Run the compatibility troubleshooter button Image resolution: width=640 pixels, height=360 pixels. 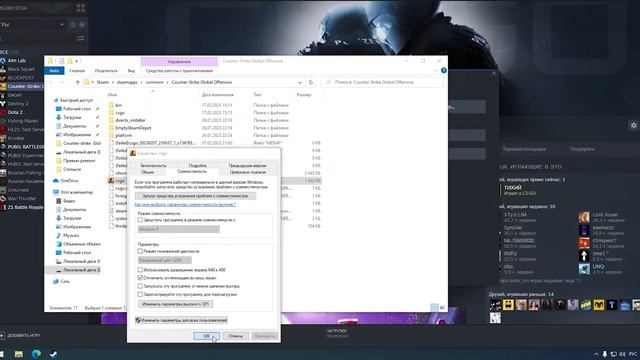click(x=195, y=196)
